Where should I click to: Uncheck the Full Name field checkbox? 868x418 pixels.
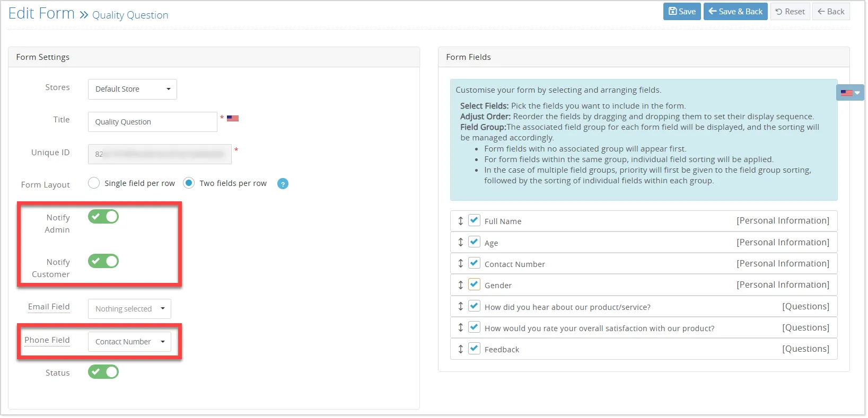click(475, 220)
